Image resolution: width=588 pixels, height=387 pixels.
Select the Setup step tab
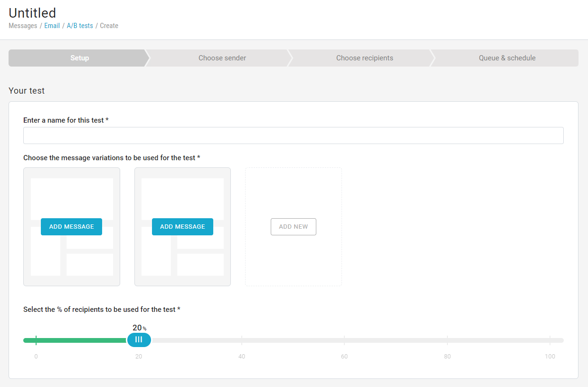click(x=79, y=58)
